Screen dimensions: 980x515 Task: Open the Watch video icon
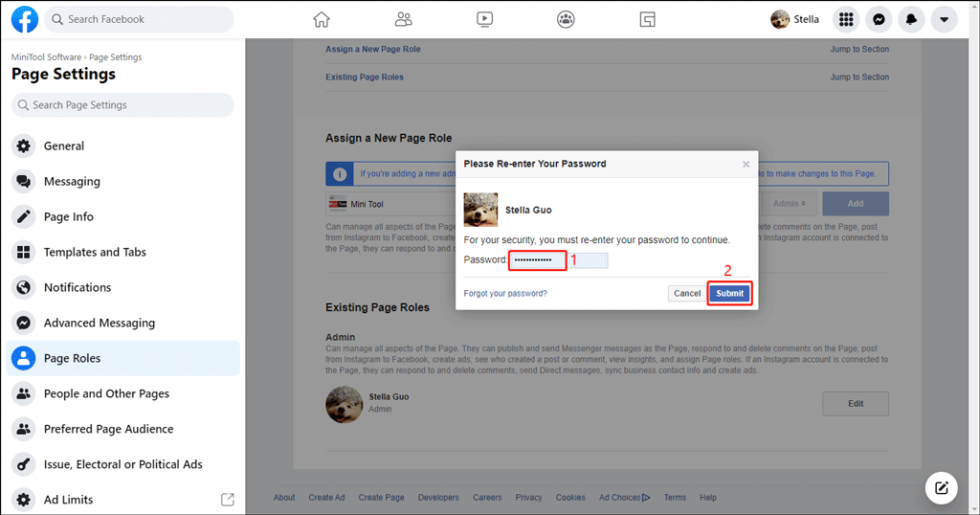pyautogui.click(x=484, y=19)
